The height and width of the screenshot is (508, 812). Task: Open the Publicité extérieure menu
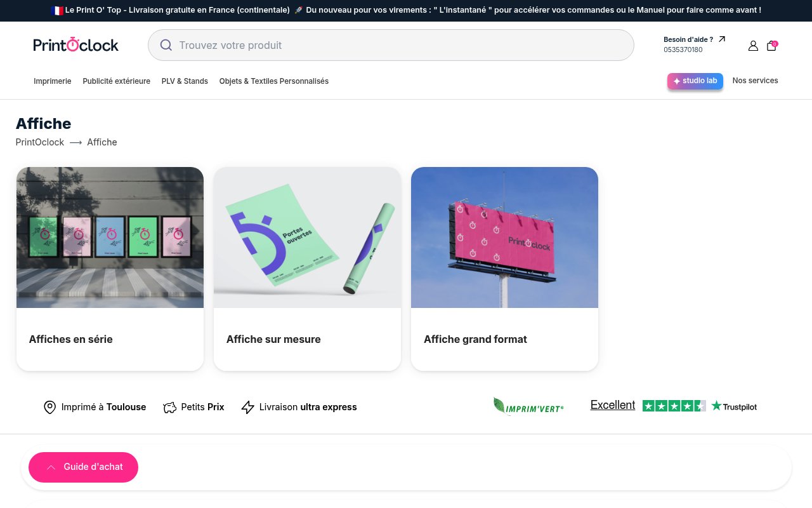pos(117,81)
